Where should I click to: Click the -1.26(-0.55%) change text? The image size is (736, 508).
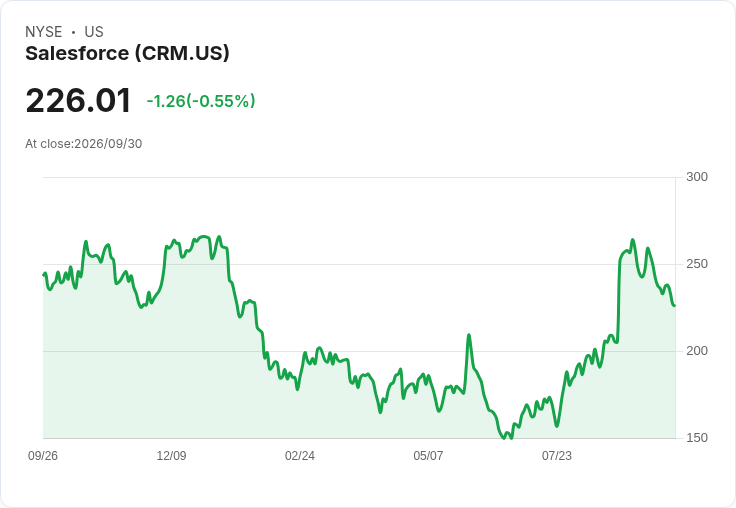coord(201,101)
